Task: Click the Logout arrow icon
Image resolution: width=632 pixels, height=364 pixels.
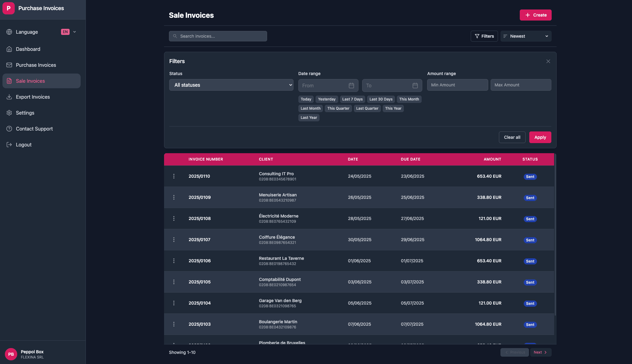Action: pyautogui.click(x=9, y=145)
